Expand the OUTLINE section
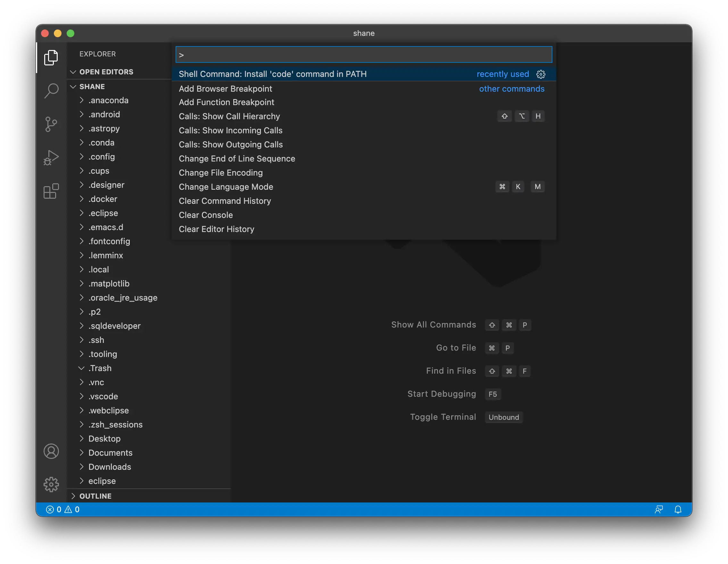728x564 pixels. (x=149, y=496)
